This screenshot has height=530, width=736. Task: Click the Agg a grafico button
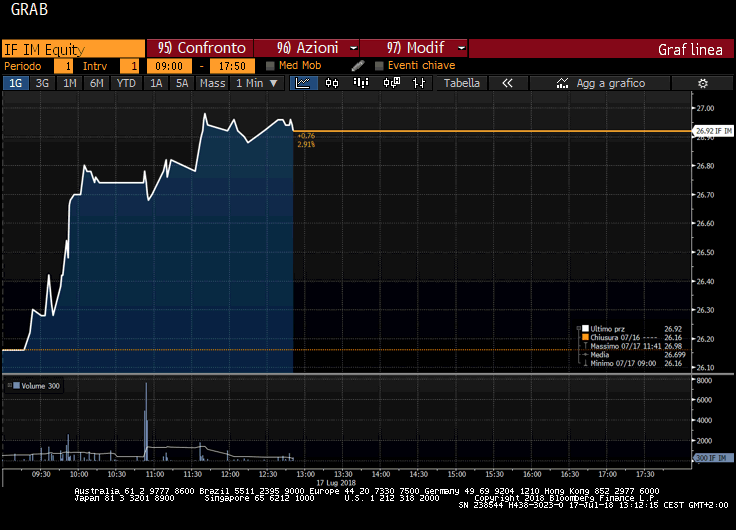coord(600,83)
